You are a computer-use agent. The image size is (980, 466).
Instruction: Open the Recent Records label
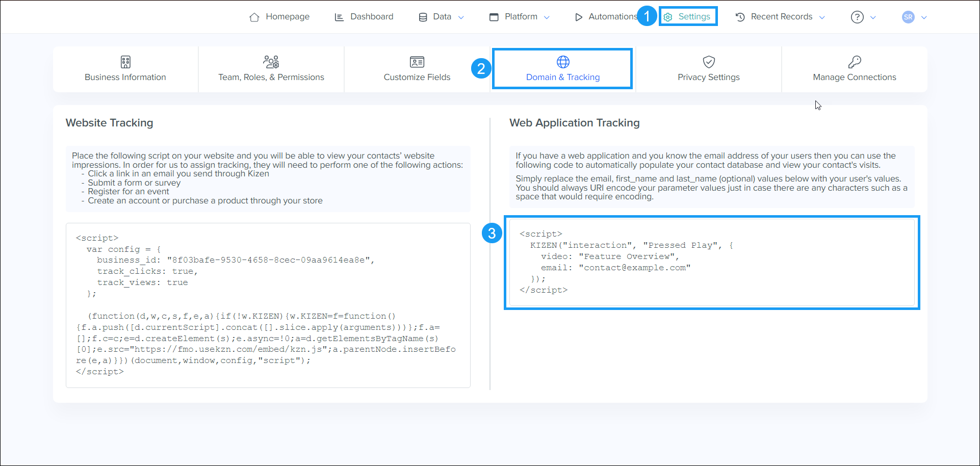point(782,17)
